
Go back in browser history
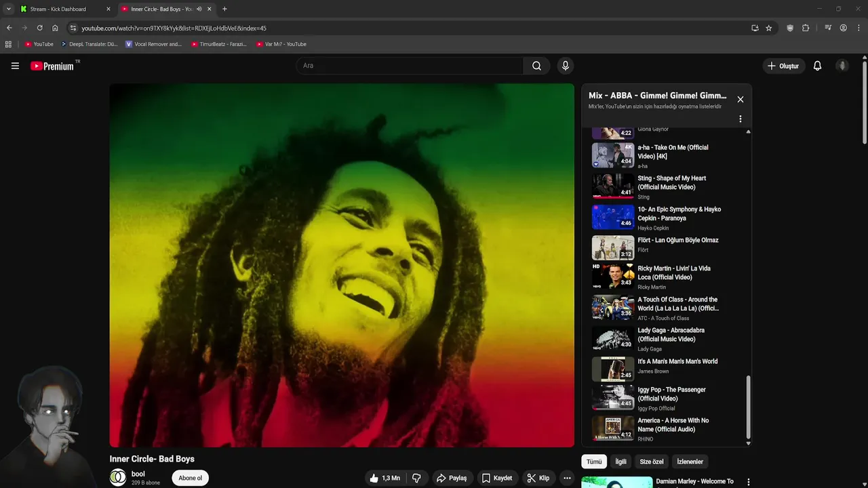click(x=9, y=28)
